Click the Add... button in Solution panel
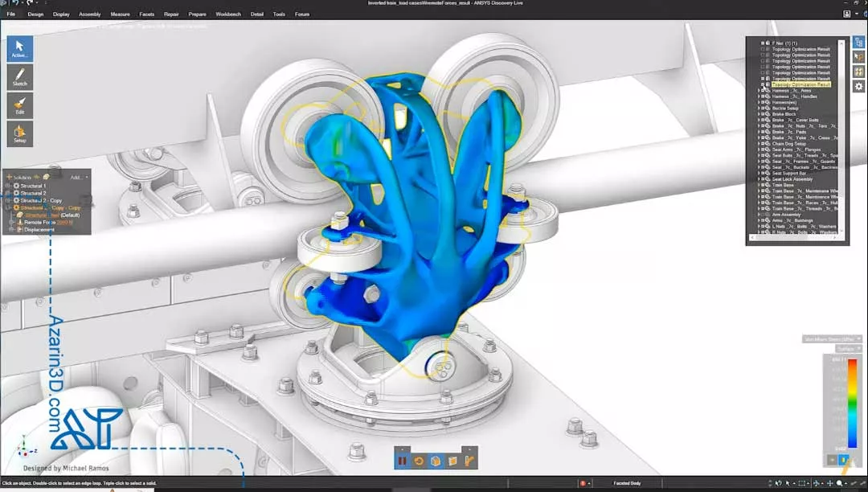The height and width of the screenshot is (492, 868). tap(77, 177)
